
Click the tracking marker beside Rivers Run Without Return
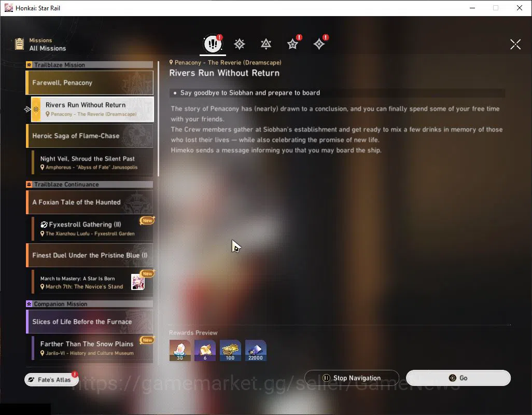27,109
